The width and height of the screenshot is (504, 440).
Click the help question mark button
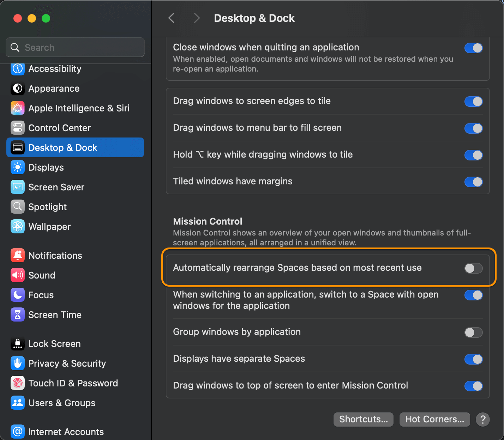click(482, 420)
